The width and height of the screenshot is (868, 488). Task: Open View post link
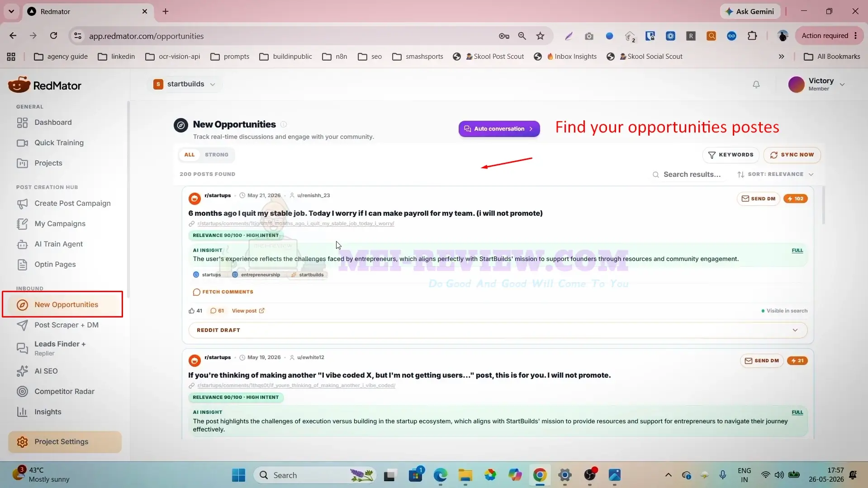pos(248,311)
